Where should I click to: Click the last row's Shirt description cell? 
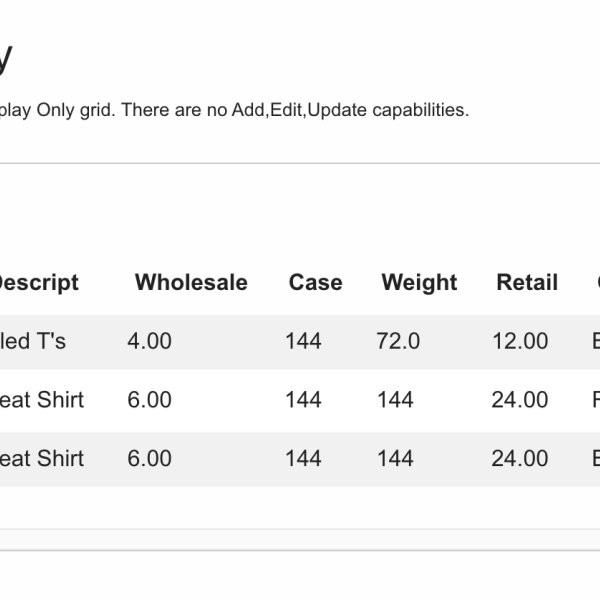(x=42, y=458)
